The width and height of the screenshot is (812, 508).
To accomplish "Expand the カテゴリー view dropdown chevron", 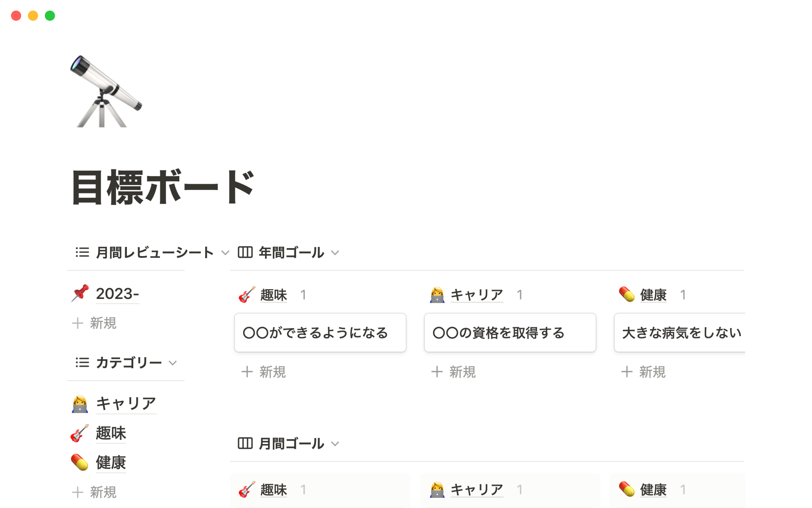I will (x=173, y=363).
